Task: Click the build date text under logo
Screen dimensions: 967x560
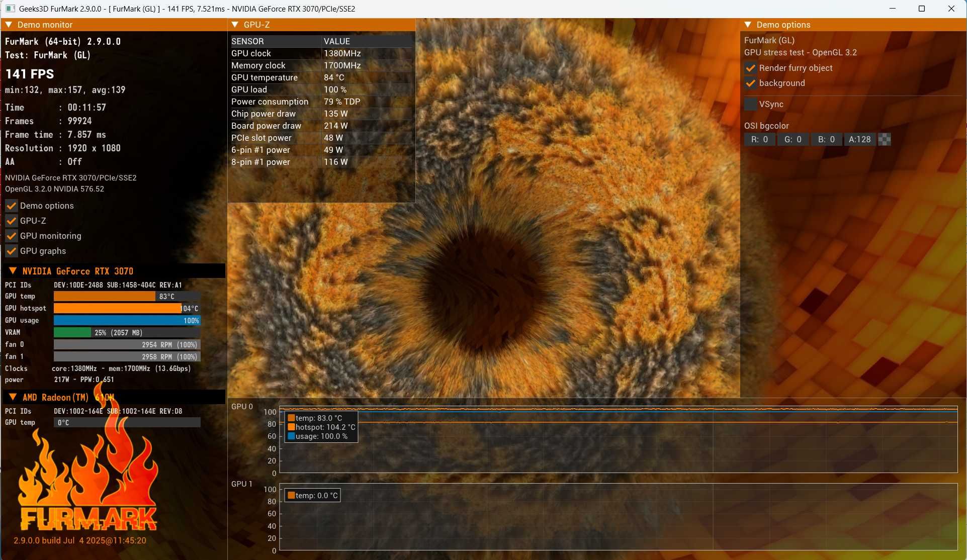Action: tap(79, 540)
